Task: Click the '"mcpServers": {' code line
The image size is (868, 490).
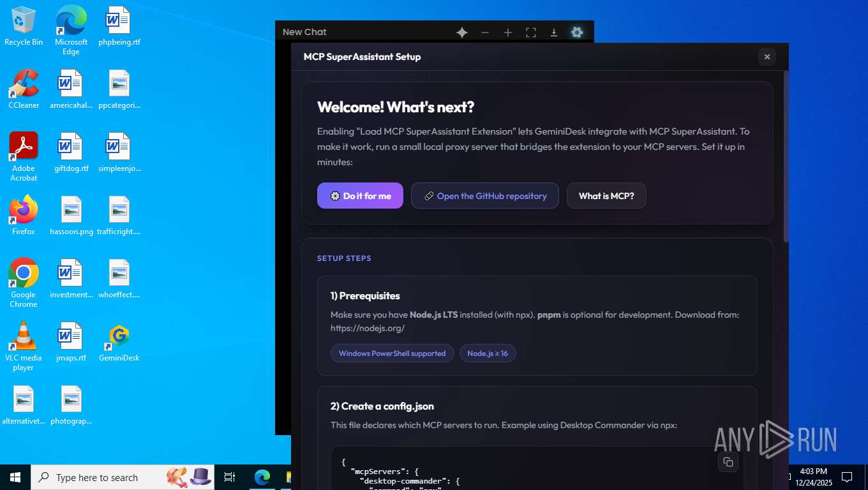Action: tap(385, 471)
